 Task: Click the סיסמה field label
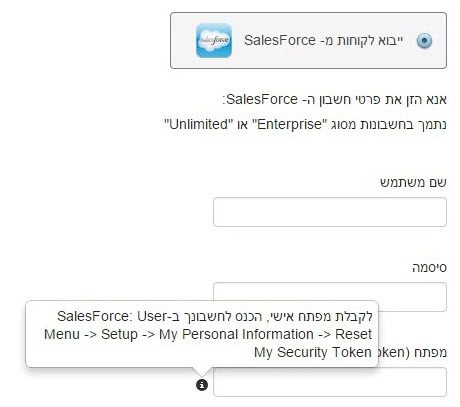tap(429, 268)
